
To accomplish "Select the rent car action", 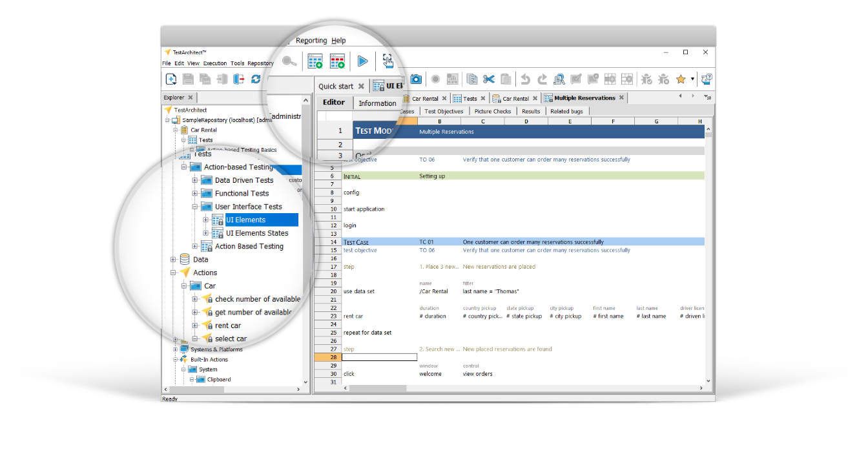I will coord(228,326).
